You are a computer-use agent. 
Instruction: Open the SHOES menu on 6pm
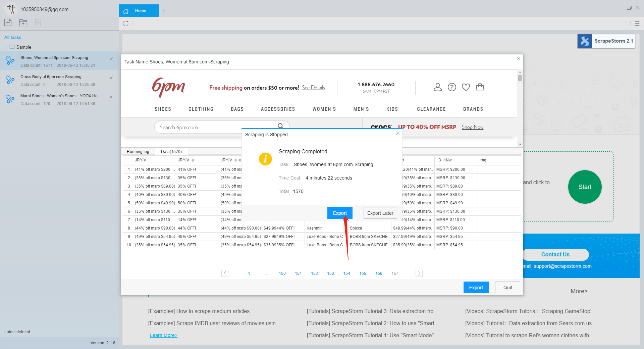pyautogui.click(x=163, y=109)
